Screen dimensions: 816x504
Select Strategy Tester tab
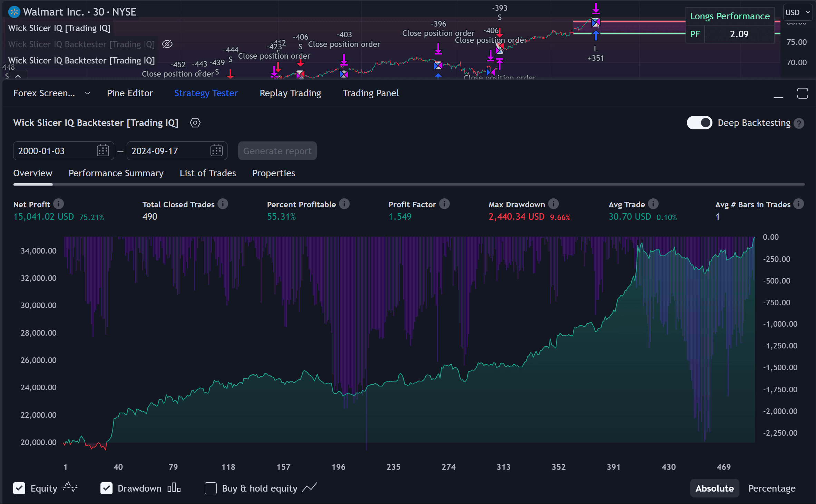206,93
